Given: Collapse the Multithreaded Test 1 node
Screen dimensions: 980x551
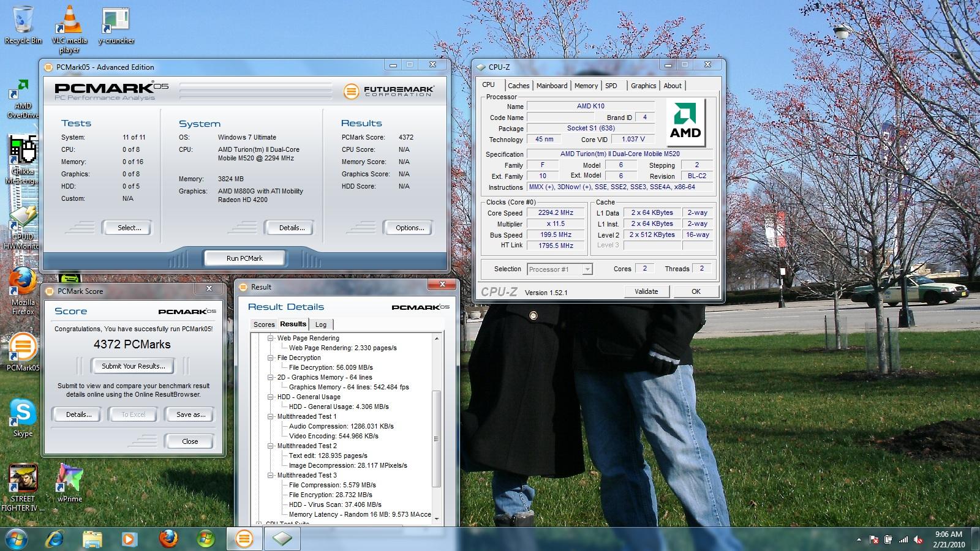Looking at the screenshot, I should tap(271, 416).
